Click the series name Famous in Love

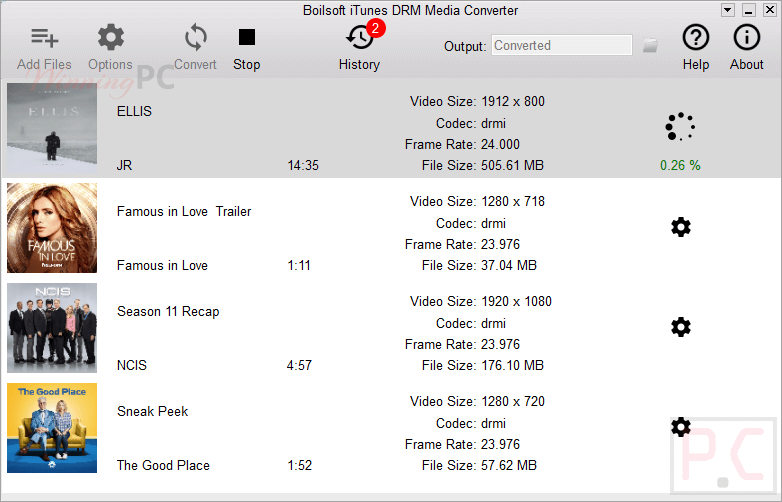click(162, 265)
